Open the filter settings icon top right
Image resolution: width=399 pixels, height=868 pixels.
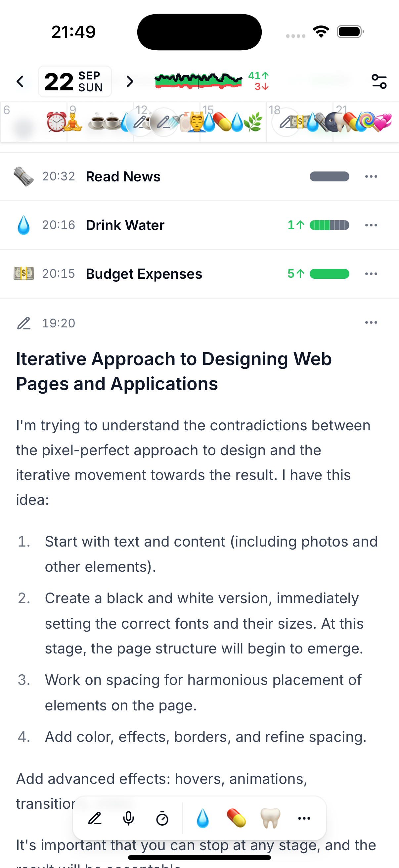point(379,81)
